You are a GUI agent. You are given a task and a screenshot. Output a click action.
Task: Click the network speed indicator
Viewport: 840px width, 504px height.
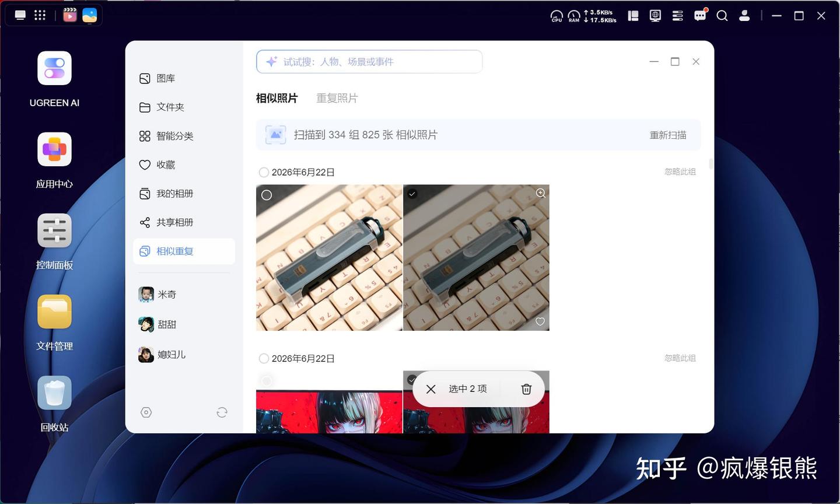click(x=600, y=16)
